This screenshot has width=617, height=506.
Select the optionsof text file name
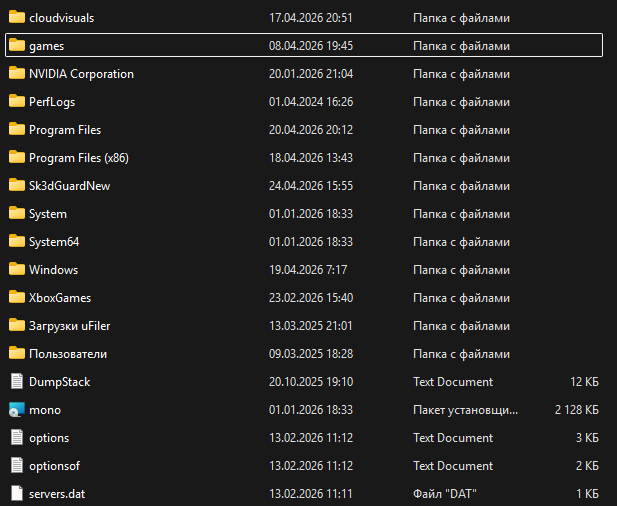(55, 466)
